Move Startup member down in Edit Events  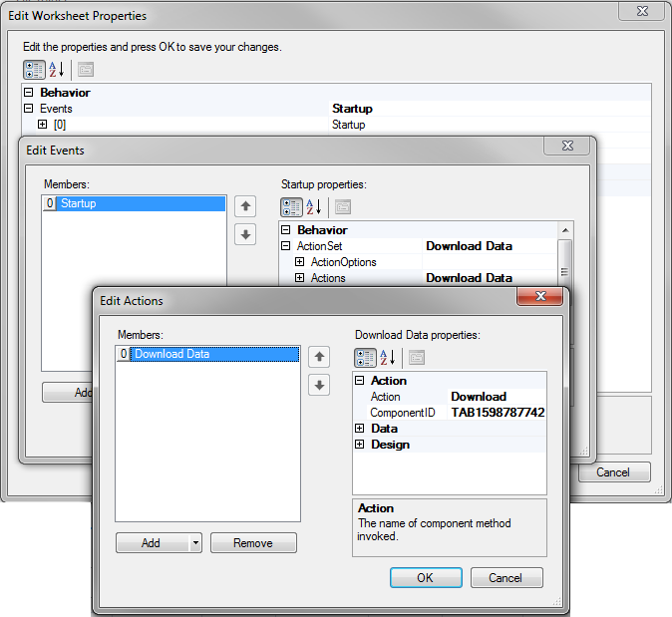coord(245,234)
